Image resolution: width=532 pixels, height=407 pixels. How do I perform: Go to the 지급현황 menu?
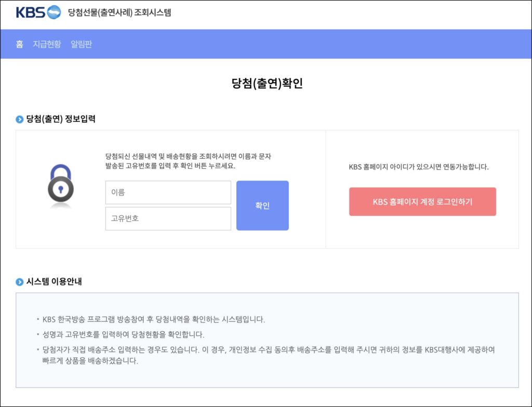47,44
